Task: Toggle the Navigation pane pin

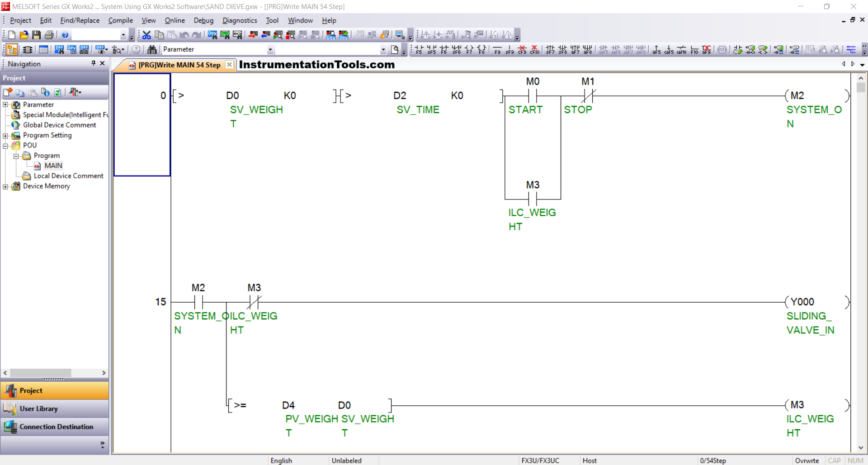Action: point(93,63)
